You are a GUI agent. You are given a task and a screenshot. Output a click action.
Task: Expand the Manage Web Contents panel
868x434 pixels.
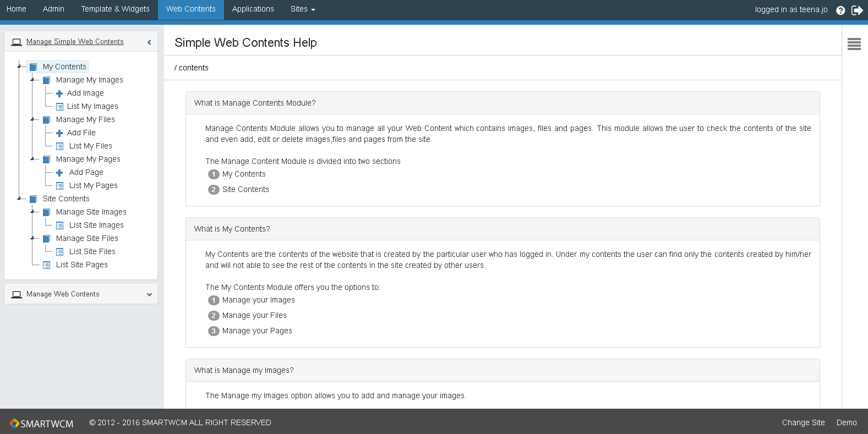coord(149,295)
